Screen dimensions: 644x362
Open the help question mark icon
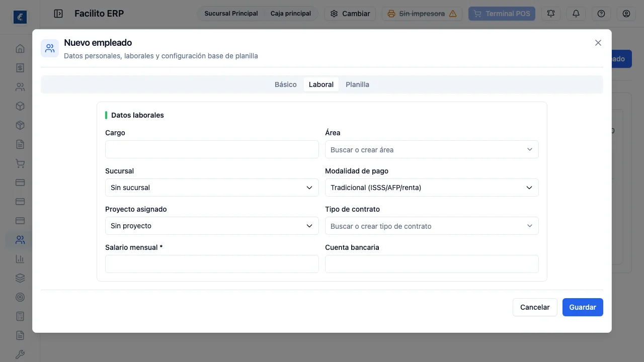point(601,14)
